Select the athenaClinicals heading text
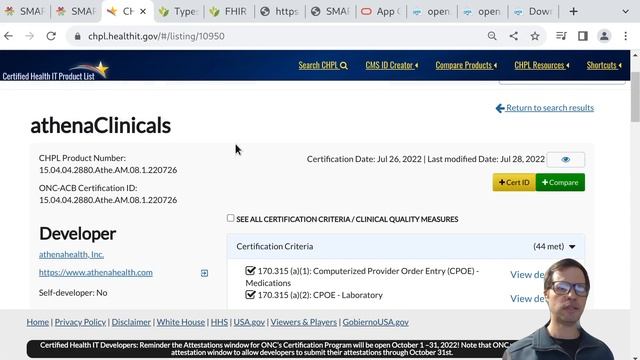Image resolution: width=640 pixels, height=360 pixels. [x=100, y=125]
